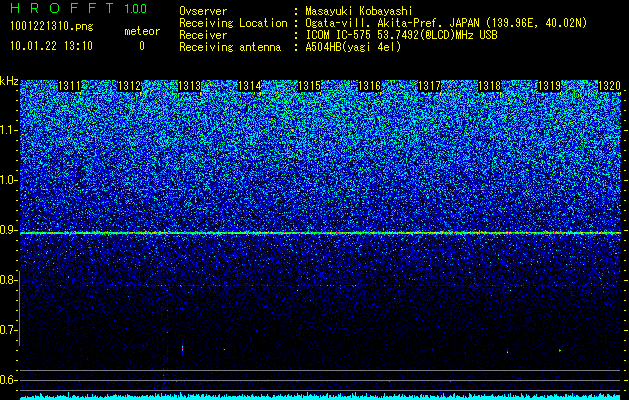Click the 1313 time marker

[189, 86]
